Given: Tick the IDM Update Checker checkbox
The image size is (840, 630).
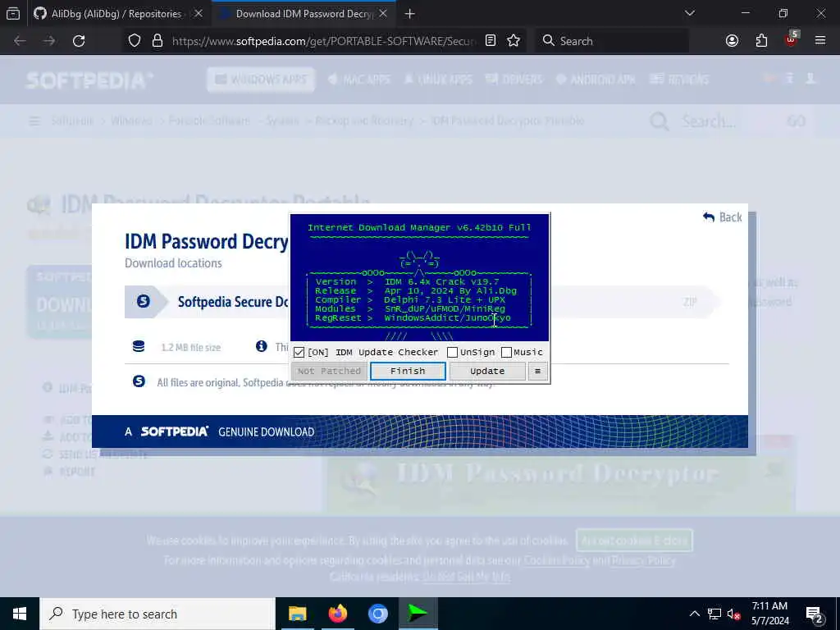Looking at the screenshot, I should click(299, 352).
